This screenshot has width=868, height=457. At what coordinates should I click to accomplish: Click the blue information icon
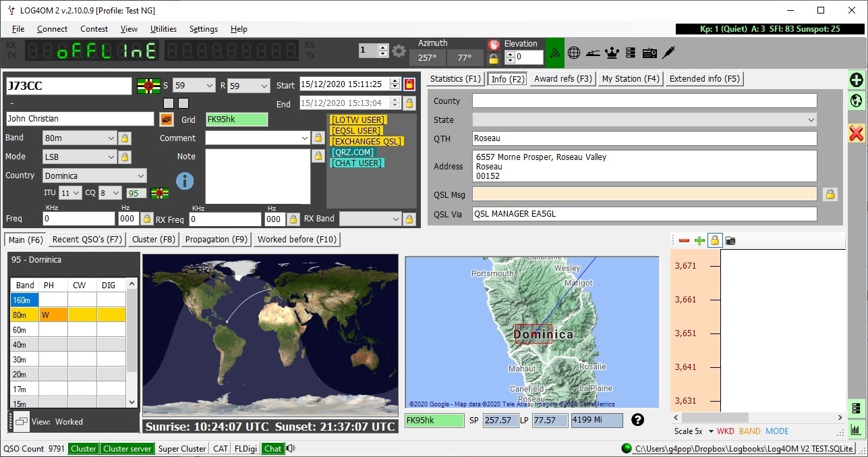[185, 181]
